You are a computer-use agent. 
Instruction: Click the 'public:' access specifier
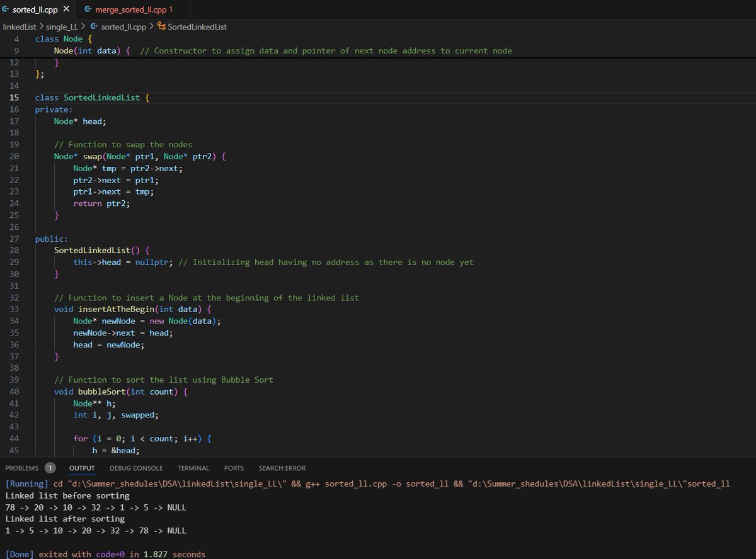(51, 239)
